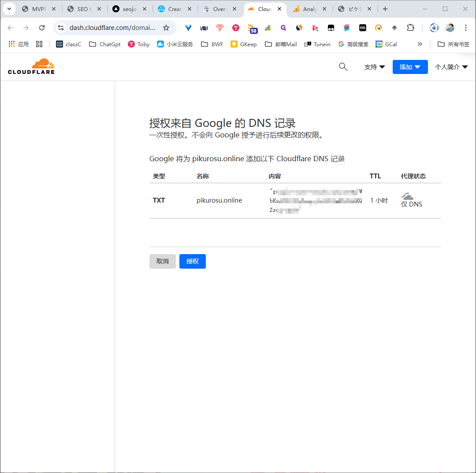Open the 支持 support dropdown
The width and height of the screenshot is (476, 473).
click(374, 67)
